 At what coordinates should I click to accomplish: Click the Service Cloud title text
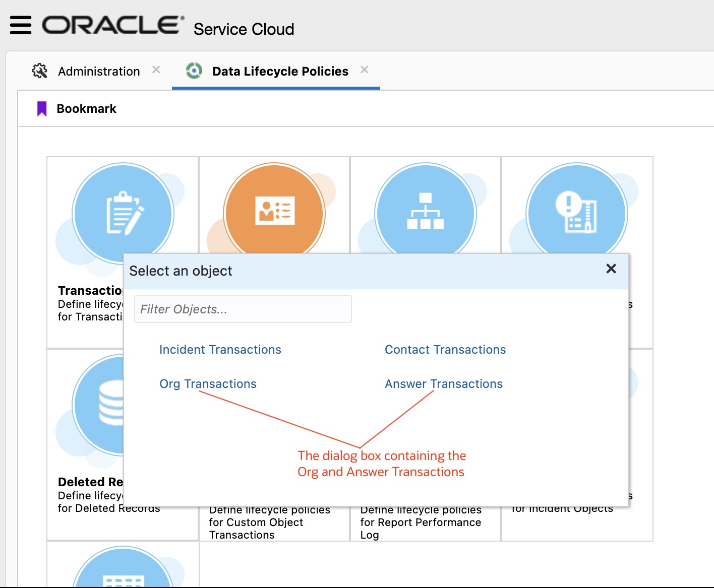coord(244,29)
